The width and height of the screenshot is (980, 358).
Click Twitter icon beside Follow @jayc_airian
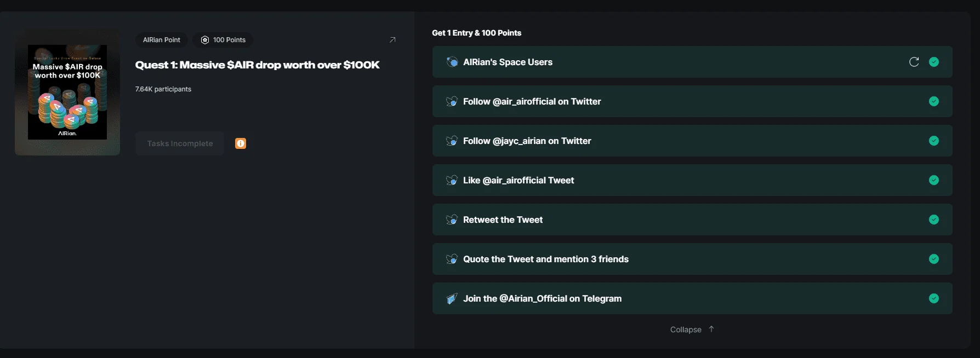click(x=452, y=141)
